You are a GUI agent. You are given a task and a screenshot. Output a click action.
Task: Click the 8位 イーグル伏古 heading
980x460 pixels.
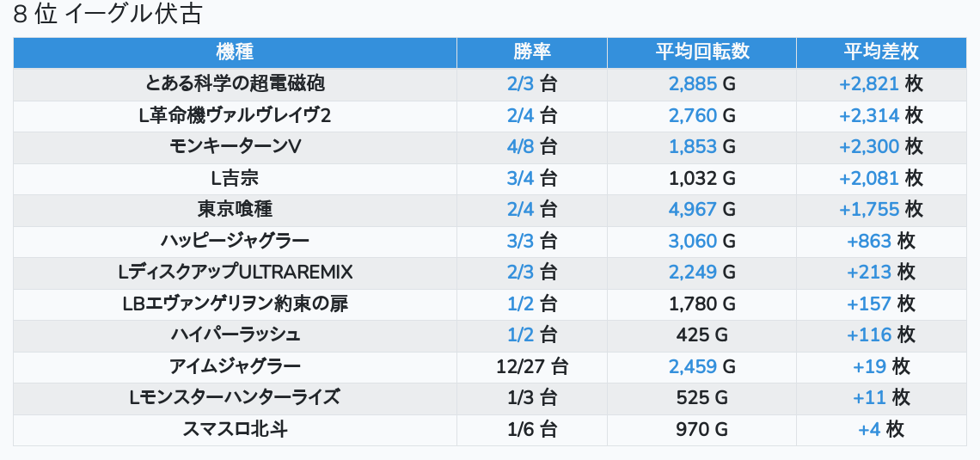(107, 15)
